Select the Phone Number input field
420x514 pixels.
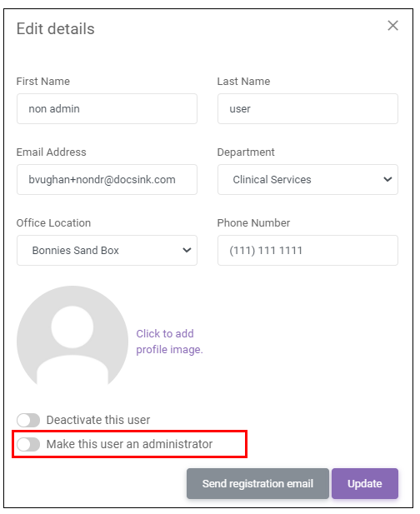(307, 250)
